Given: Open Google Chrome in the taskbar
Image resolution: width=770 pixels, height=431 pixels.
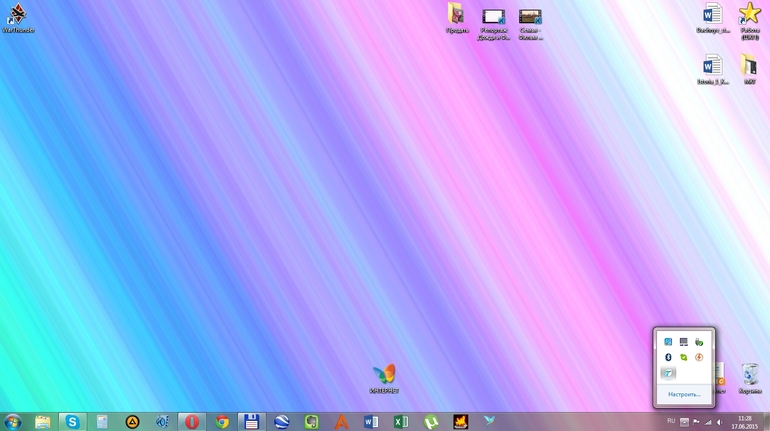Looking at the screenshot, I should click(x=223, y=422).
